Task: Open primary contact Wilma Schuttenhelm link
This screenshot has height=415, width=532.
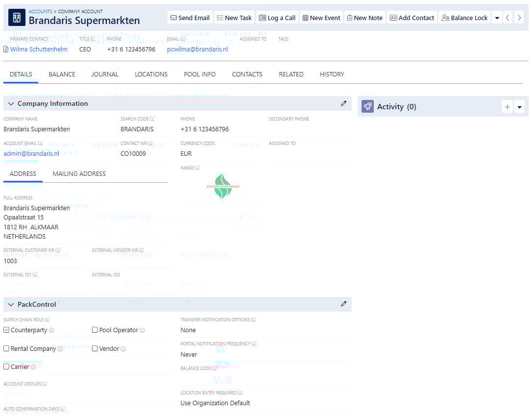Action: pos(39,49)
